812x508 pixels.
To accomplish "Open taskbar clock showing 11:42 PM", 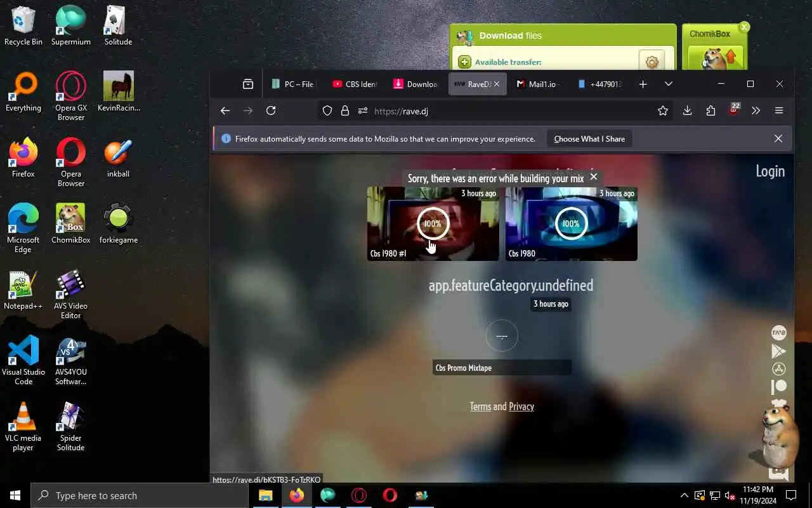I will pyautogui.click(x=759, y=495).
